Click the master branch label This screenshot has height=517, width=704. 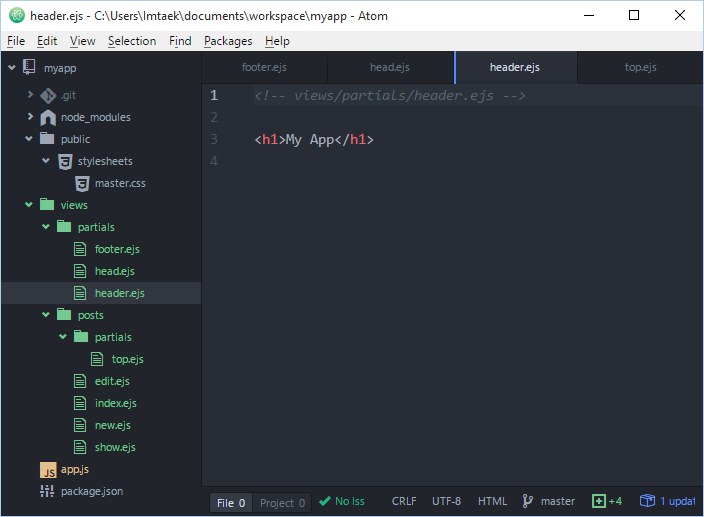pyautogui.click(x=558, y=501)
